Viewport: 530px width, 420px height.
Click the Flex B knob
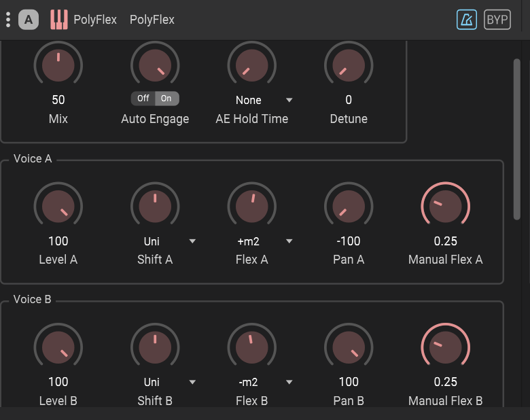click(252, 347)
